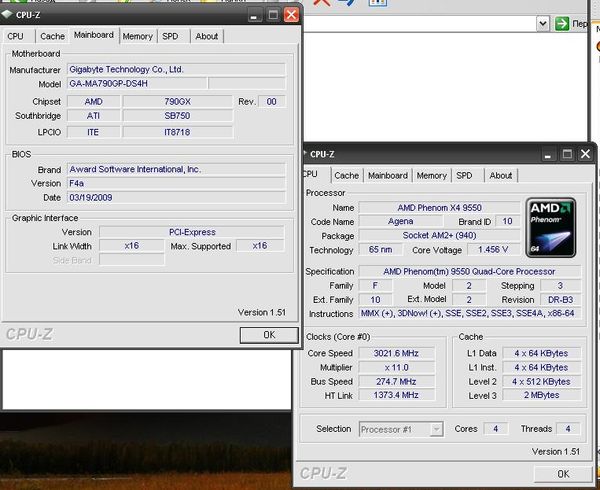Click the 1373.4 MHz HT Link value
600x490 pixels.
396,395
